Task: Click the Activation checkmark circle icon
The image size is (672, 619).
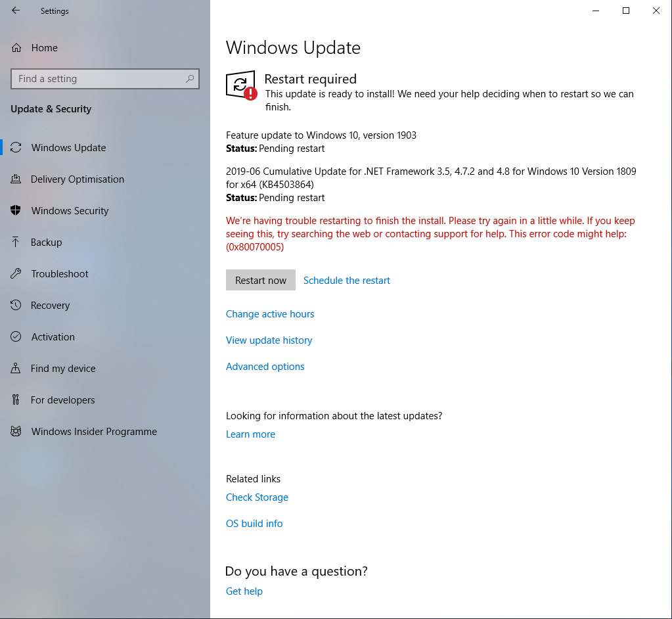Action: 16,336
